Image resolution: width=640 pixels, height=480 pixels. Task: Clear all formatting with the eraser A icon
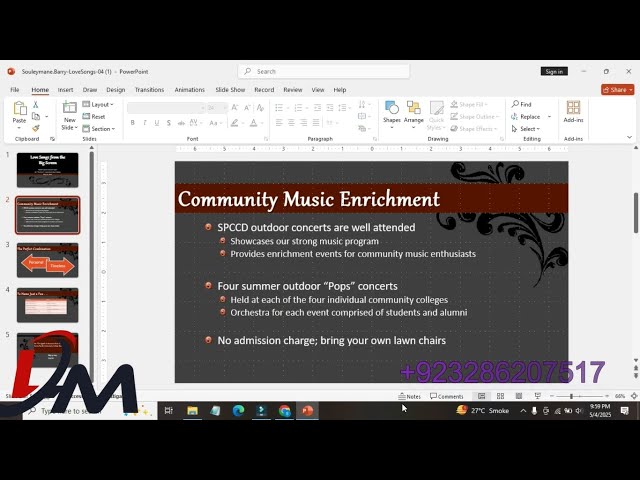(x=260, y=108)
